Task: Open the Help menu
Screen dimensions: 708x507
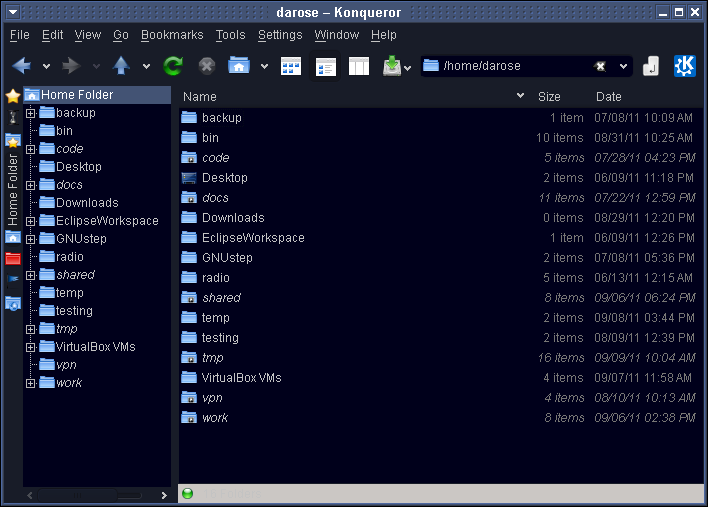Action: (384, 35)
